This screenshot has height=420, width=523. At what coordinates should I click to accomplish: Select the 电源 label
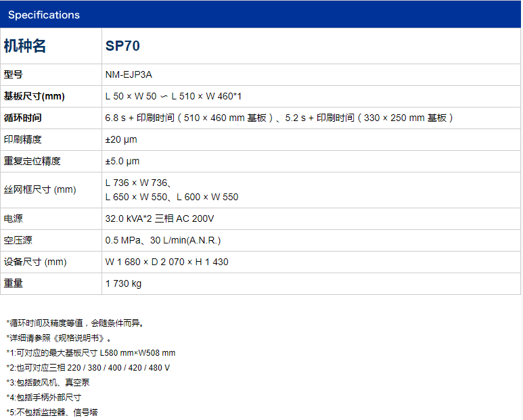14,218
